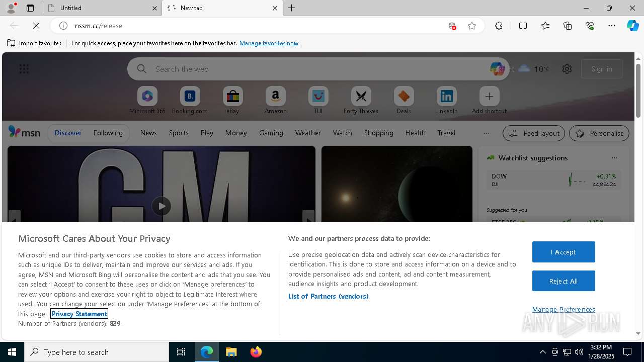Open List of Partners (vendors) link
Viewport: 644px width, 362px height.
click(x=329, y=296)
